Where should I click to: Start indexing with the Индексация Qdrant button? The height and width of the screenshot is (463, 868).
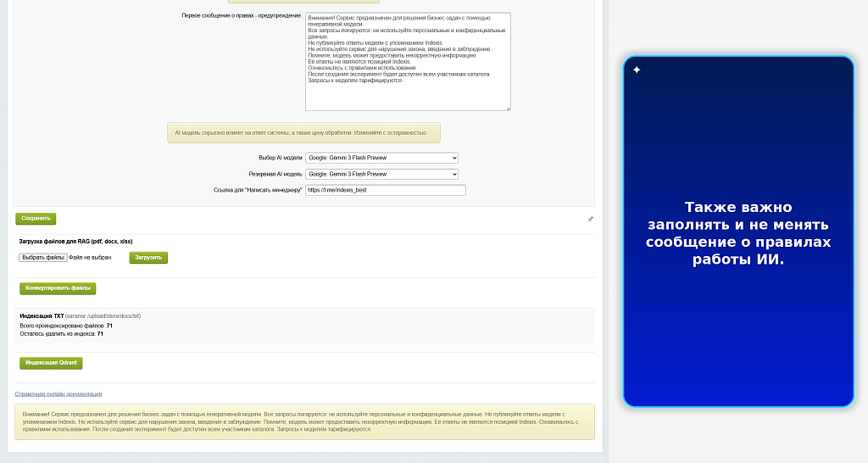51,363
